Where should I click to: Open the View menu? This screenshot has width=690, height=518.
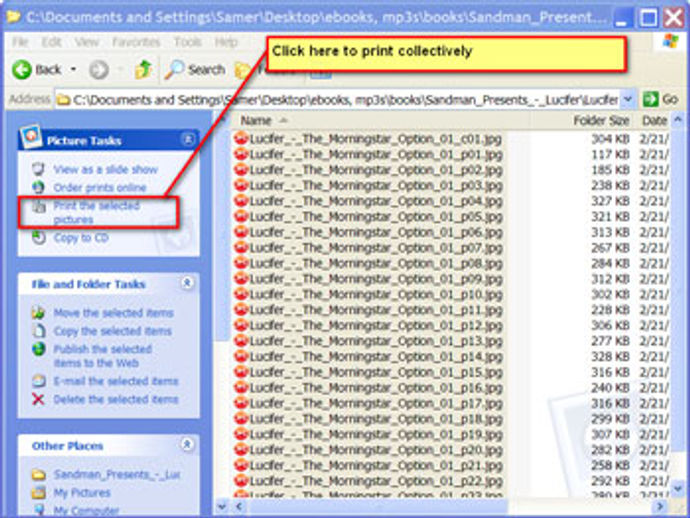tap(87, 42)
